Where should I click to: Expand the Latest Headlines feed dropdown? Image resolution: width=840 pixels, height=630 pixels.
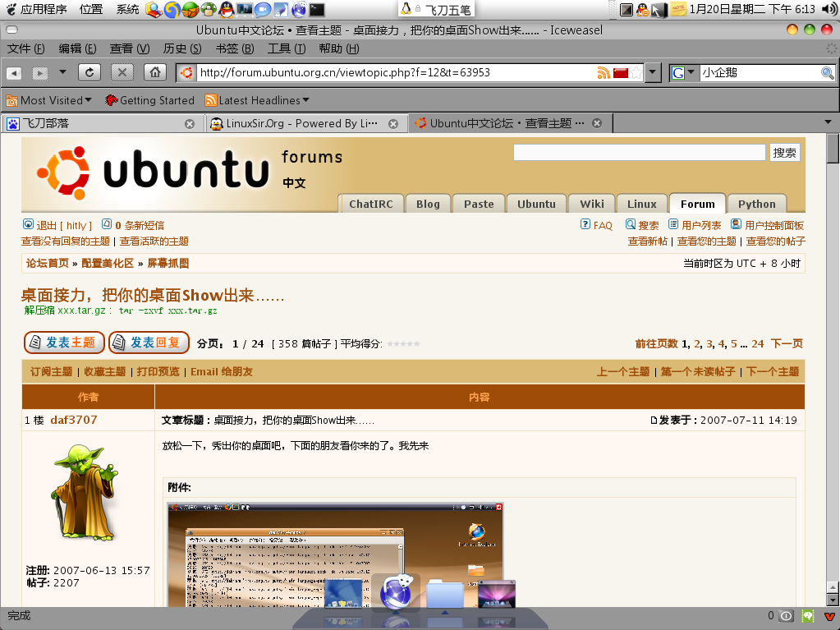coord(257,100)
